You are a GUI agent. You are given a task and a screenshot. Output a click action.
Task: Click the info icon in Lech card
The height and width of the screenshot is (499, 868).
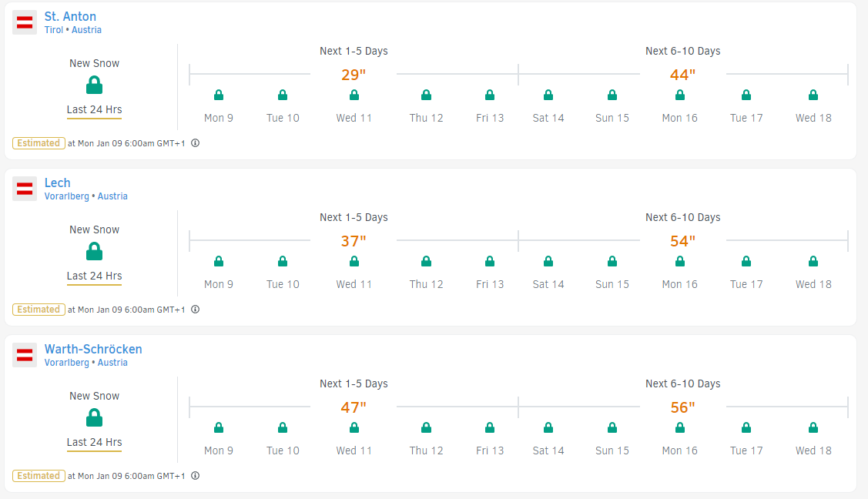tap(196, 310)
